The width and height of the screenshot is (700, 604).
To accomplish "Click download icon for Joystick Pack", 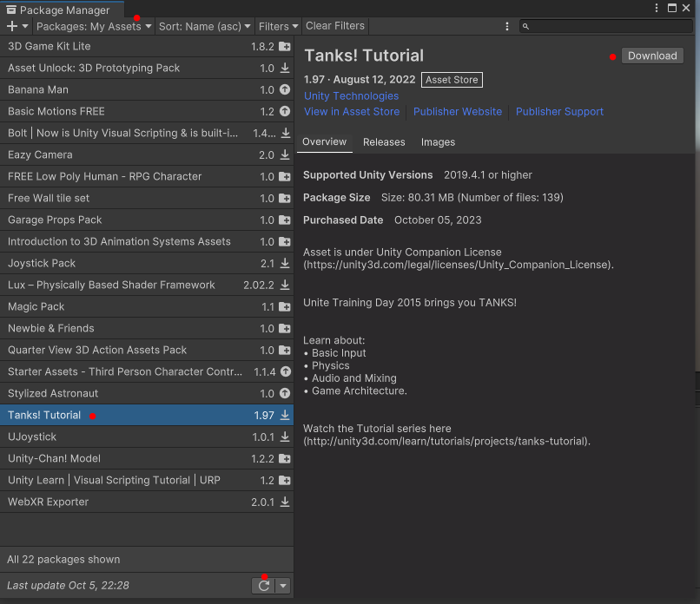I will click(x=285, y=263).
